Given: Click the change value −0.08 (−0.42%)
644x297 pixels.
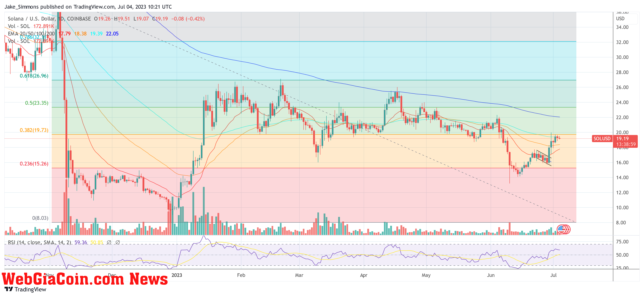Looking at the screenshot, I should click(x=188, y=19).
